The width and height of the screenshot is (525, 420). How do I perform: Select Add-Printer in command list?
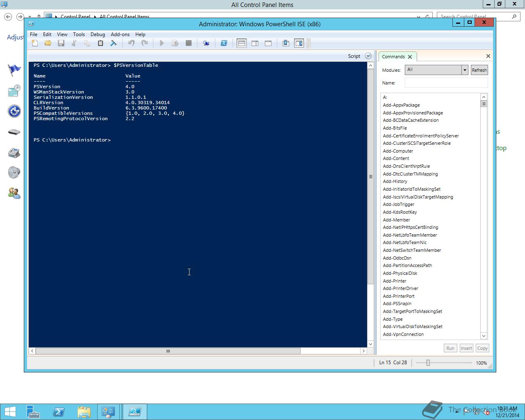[x=394, y=281]
